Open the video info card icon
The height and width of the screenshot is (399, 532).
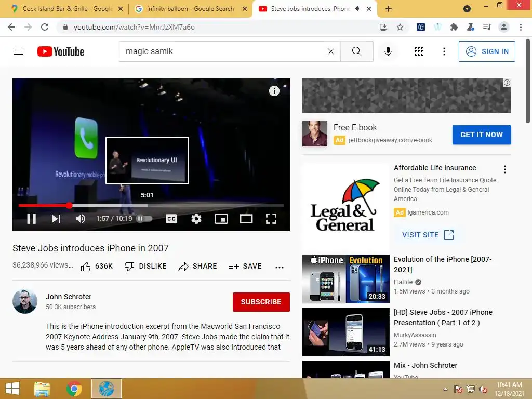coord(274,91)
